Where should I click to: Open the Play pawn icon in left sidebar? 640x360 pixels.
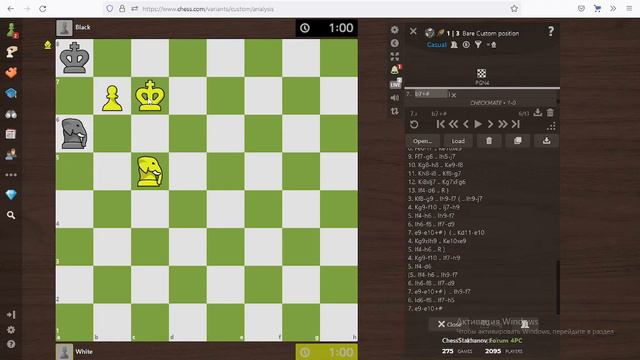pos(11,31)
